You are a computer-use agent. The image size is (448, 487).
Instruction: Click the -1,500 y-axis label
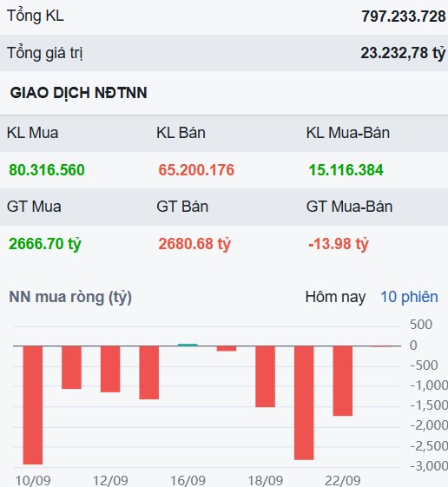429,405
